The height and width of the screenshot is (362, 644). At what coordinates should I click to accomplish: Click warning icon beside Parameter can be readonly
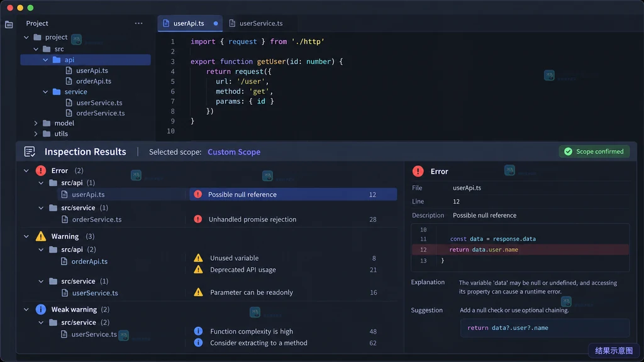point(198,292)
